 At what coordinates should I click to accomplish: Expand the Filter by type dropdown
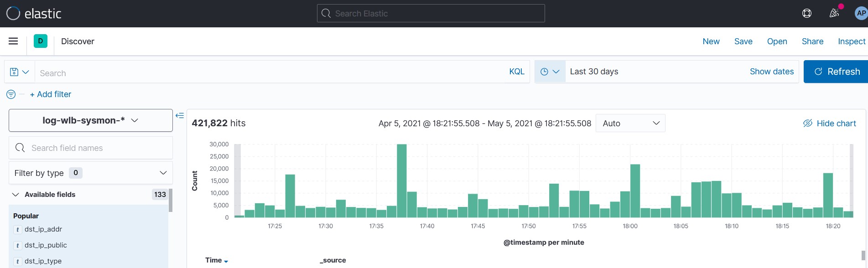[91, 173]
